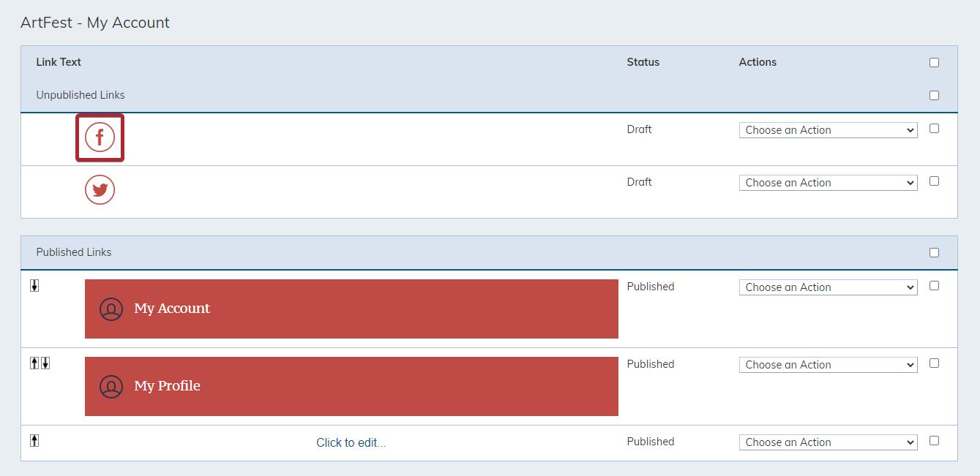
Task: Move the Click to edit row up
Action: [34, 441]
